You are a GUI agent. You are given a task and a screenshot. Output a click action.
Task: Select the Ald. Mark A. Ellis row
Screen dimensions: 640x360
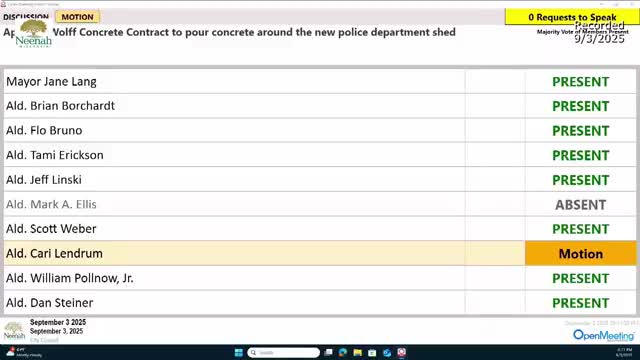[x=320, y=204]
